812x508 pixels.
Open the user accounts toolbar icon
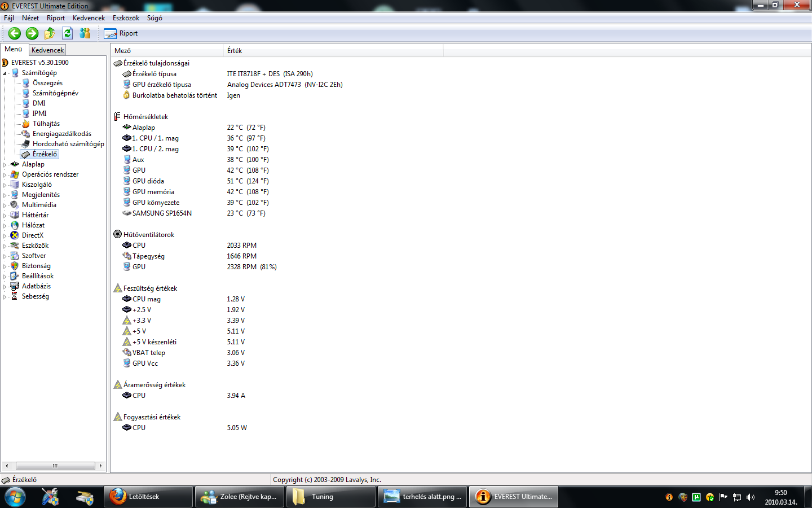[85, 33]
